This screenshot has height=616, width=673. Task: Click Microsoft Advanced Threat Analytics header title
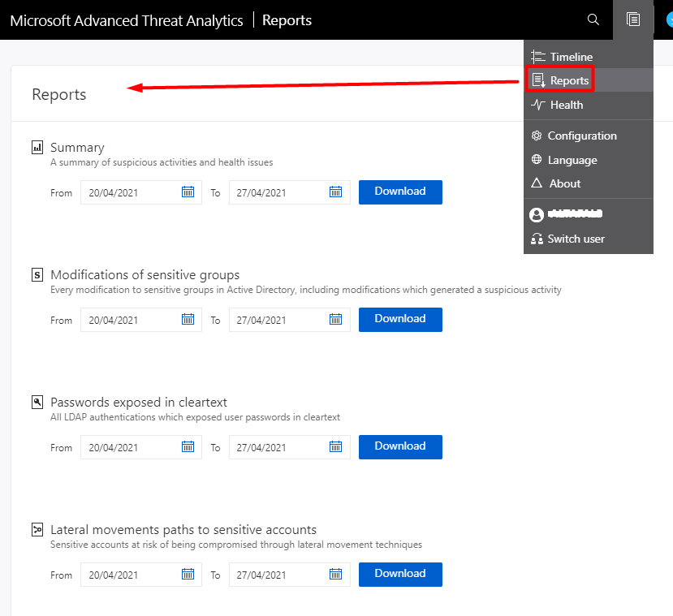tap(127, 20)
